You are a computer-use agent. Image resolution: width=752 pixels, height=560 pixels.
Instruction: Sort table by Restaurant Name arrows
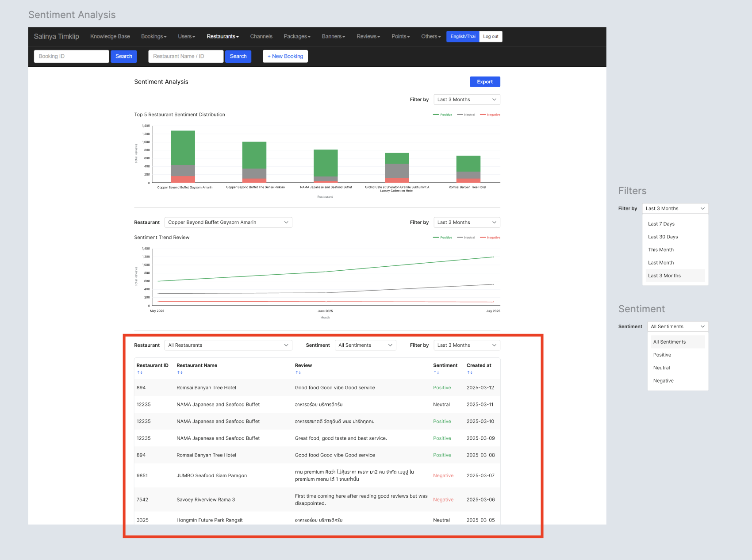180,372
